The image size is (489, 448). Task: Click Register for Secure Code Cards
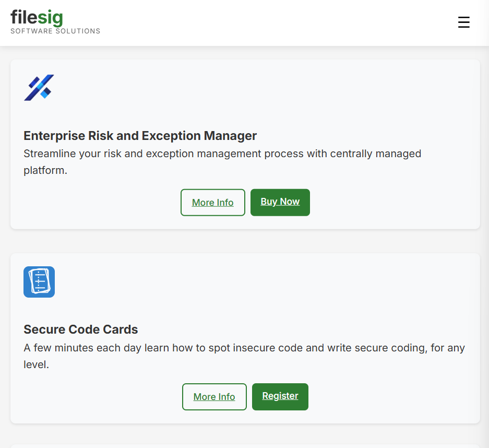(x=280, y=396)
